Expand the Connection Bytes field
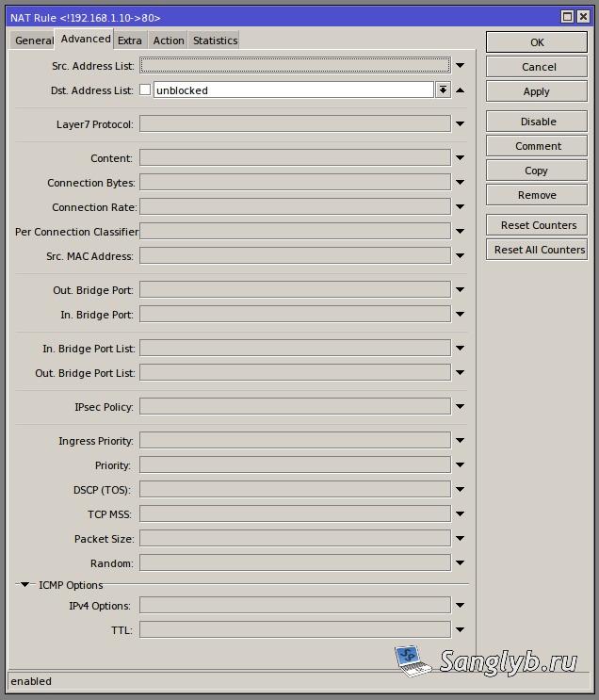The width and height of the screenshot is (599, 700). tap(461, 182)
